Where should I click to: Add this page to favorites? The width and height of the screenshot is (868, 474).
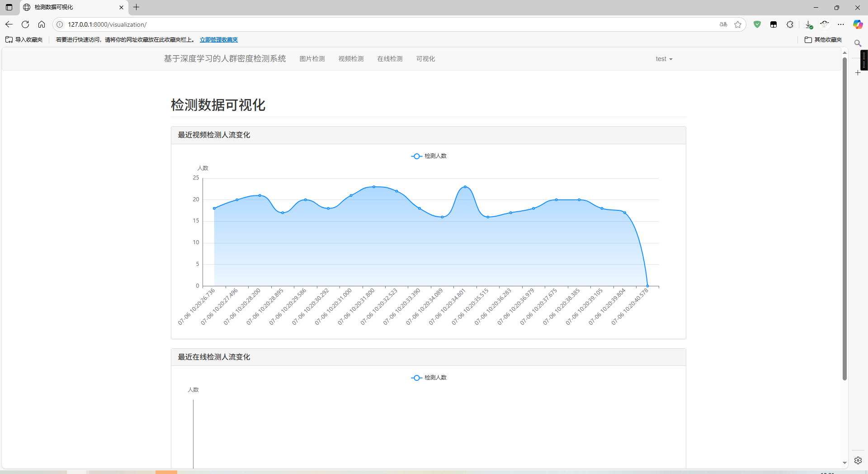738,24
